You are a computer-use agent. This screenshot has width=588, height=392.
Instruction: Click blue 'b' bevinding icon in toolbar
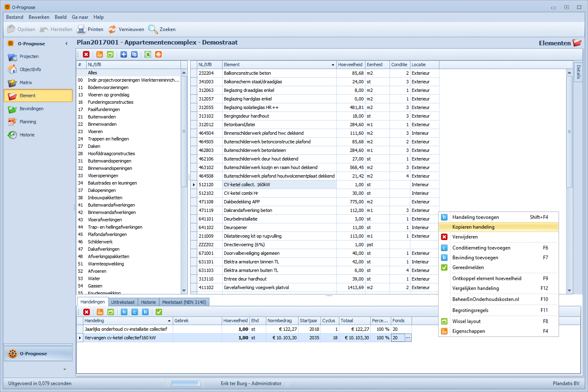tap(145, 312)
